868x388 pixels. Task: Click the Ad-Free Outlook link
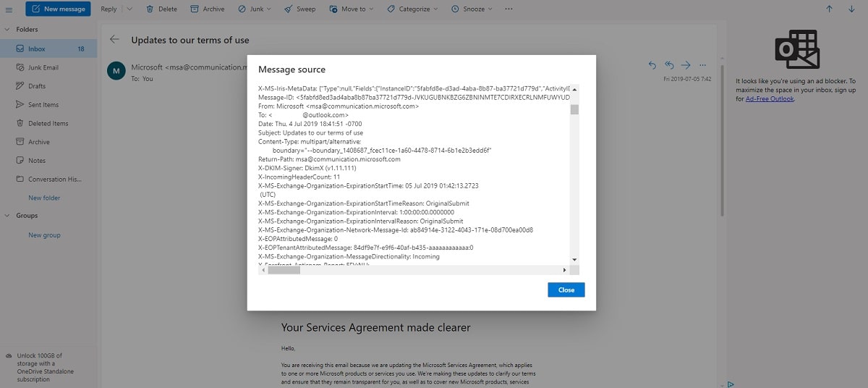coord(770,98)
